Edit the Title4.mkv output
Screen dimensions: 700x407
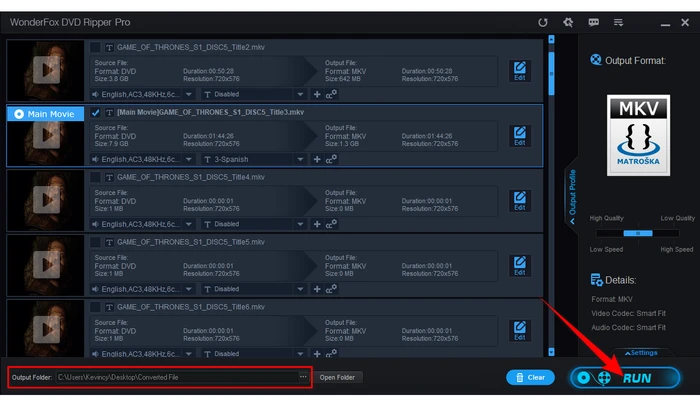coord(520,201)
